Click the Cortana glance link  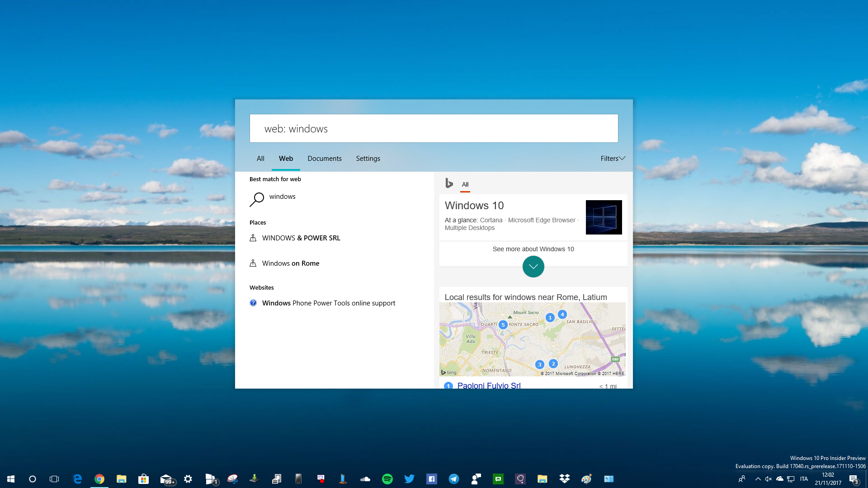coord(491,220)
